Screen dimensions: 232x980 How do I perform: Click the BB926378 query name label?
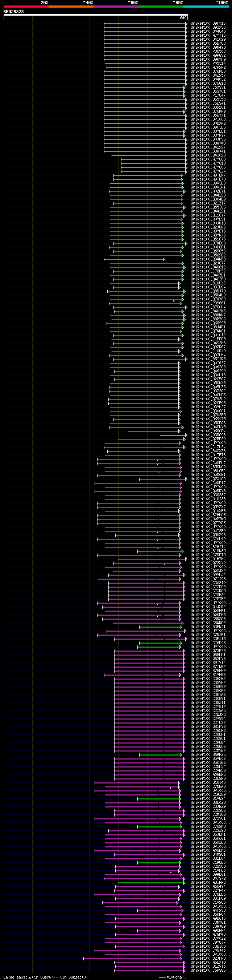point(13,12)
